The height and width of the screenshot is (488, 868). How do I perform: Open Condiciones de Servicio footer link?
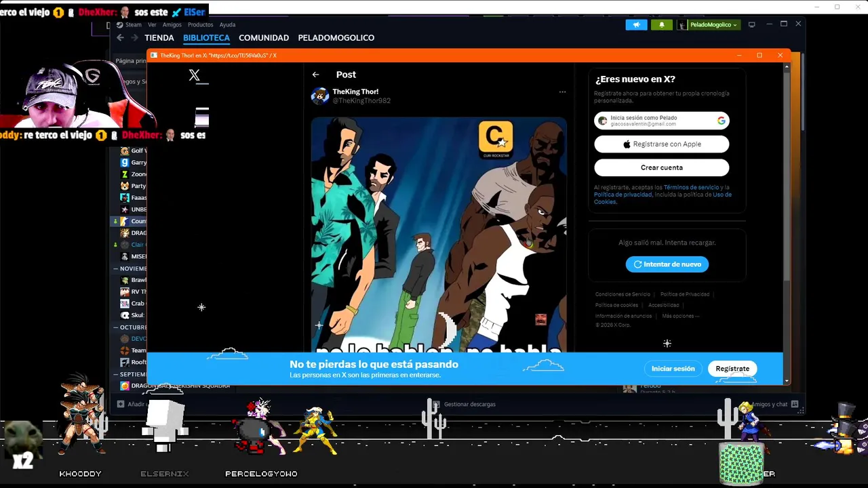coord(623,294)
